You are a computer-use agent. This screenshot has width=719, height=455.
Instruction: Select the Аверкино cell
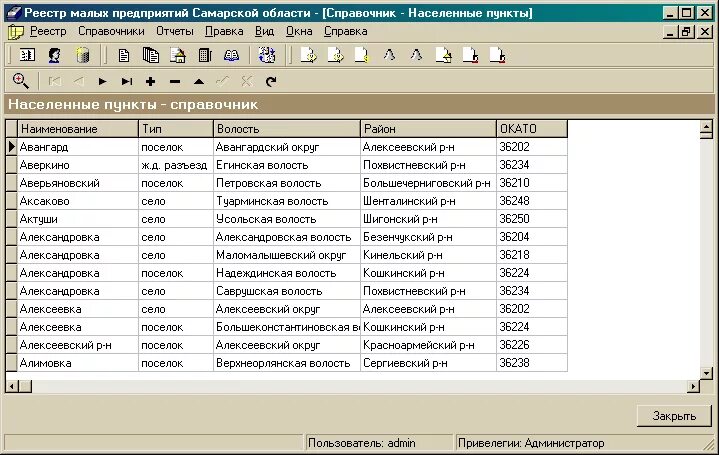click(x=77, y=165)
